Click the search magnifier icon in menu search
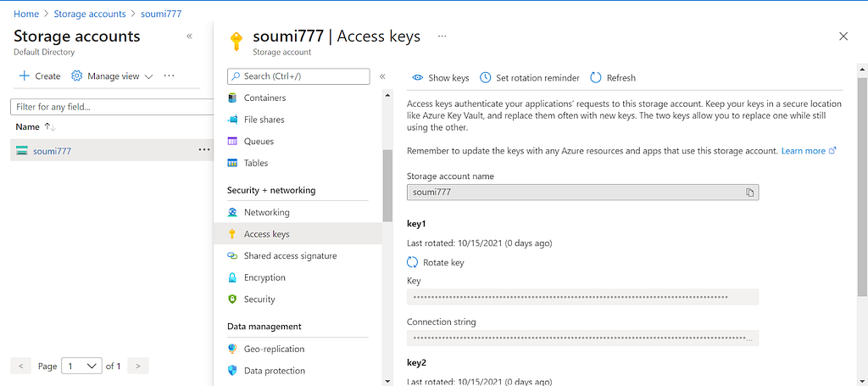The width and height of the screenshot is (868, 386). [x=236, y=76]
